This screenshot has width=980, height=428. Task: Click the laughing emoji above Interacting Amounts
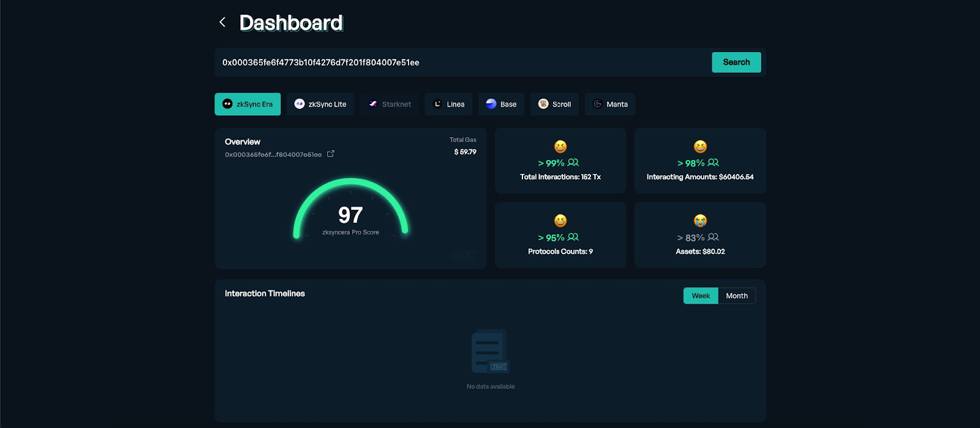click(x=700, y=146)
